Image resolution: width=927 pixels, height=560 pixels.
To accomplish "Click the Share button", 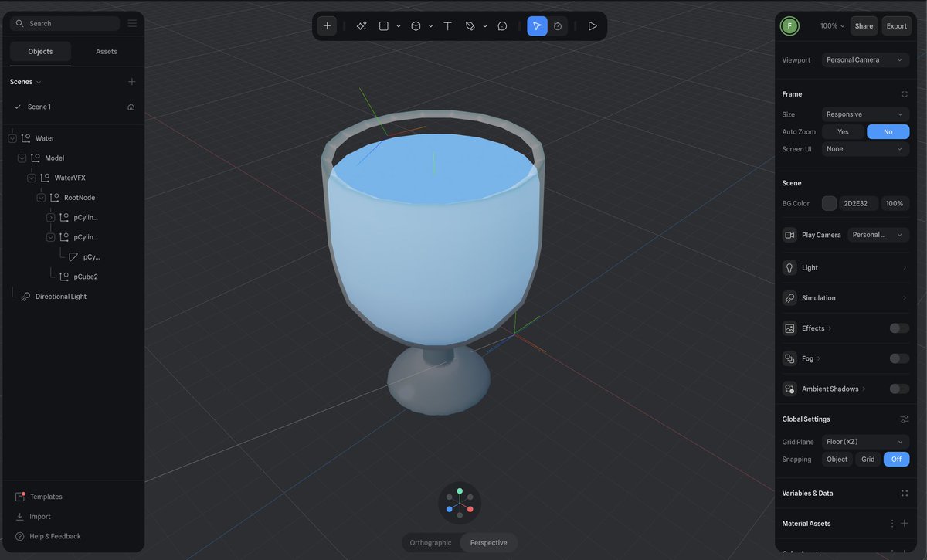I will coord(864,26).
